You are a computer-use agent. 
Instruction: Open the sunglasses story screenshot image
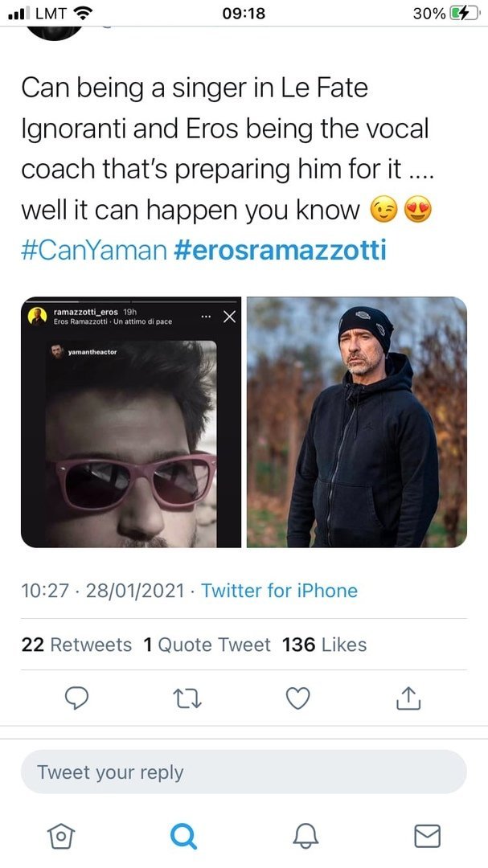click(131, 423)
